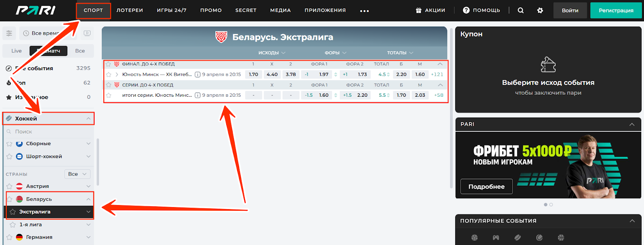Screen dimensions: 644x245
Task: Click info icon for Юность Минск match
Action: (198, 75)
